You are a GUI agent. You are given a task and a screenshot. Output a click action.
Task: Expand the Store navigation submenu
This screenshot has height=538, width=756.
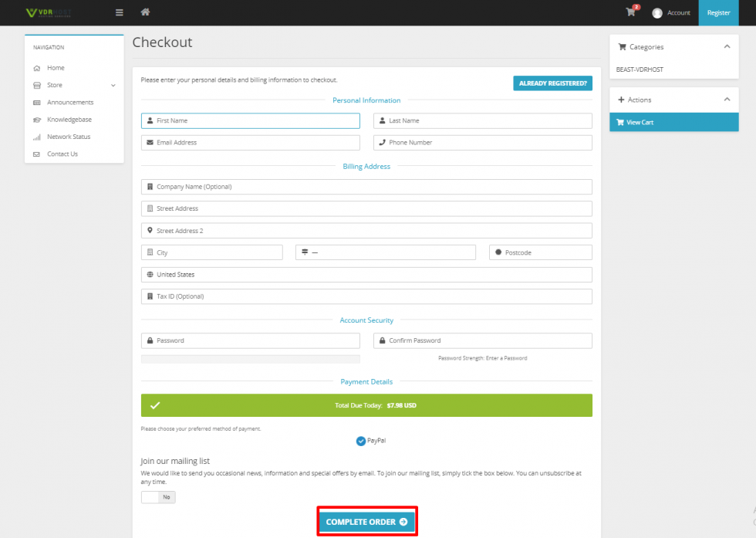point(113,86)
